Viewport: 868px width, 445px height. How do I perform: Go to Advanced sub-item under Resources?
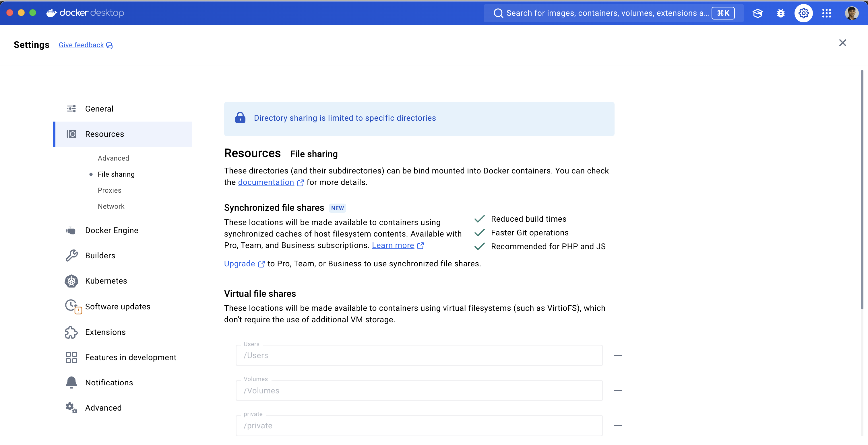(x=113, y=158)
